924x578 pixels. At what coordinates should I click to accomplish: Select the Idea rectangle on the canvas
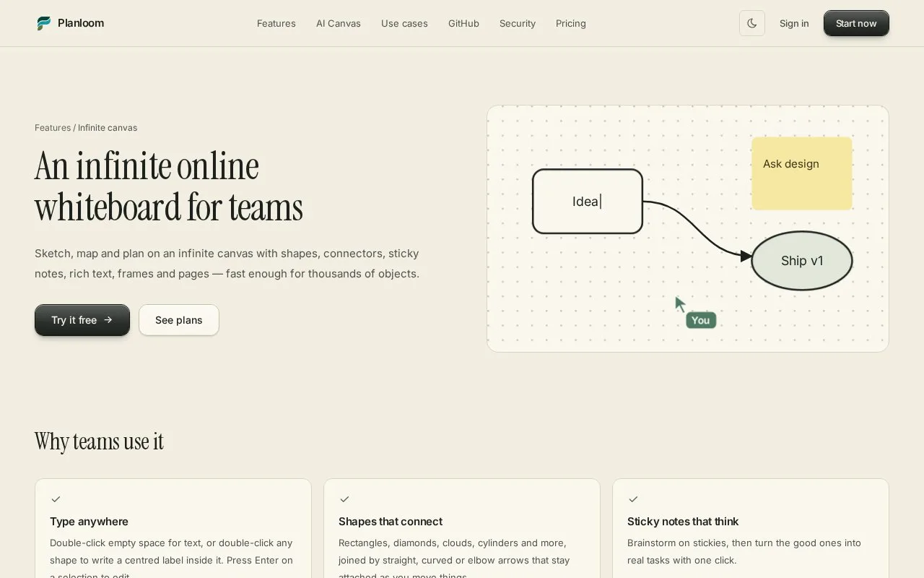(588, 202)
